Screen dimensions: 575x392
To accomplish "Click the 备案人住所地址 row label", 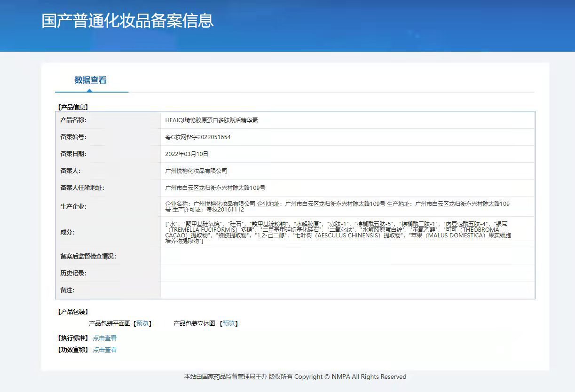I will pyautogui.click(x=82, y=188).
